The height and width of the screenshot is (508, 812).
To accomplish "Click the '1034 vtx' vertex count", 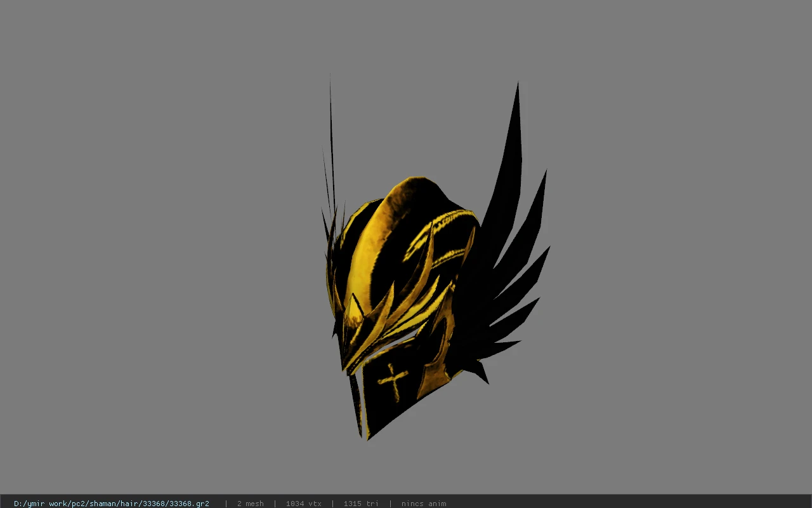I will 303,504.
